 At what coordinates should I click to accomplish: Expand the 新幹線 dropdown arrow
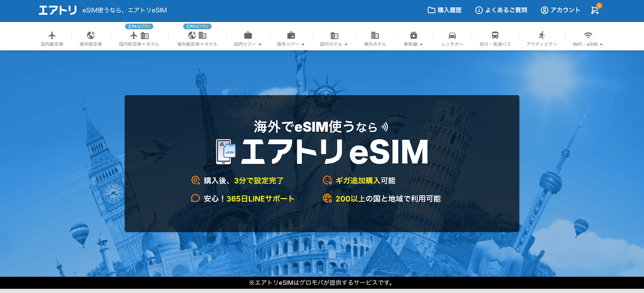[x=421, y=45]
